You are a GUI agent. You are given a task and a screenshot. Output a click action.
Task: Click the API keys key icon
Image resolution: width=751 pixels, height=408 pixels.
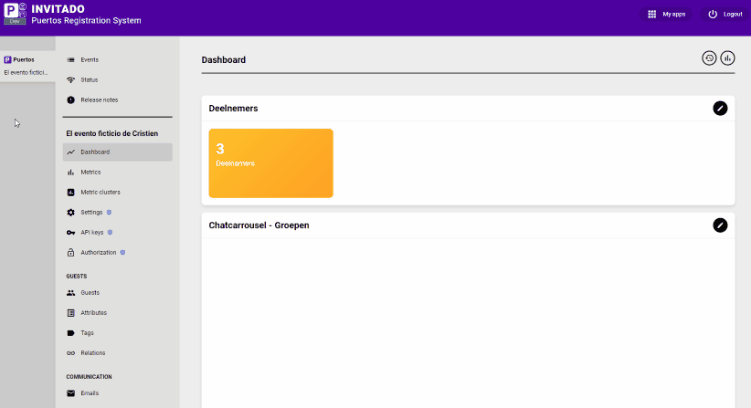[x=71, y=233]
